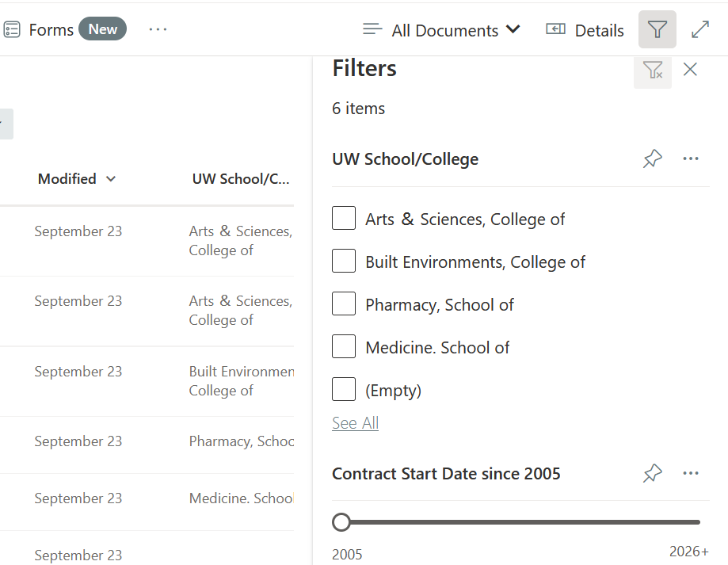Screen dimensions: 728x565
Task: Expand view using diagonal expand icon
Action: click(x=700, y=29)
